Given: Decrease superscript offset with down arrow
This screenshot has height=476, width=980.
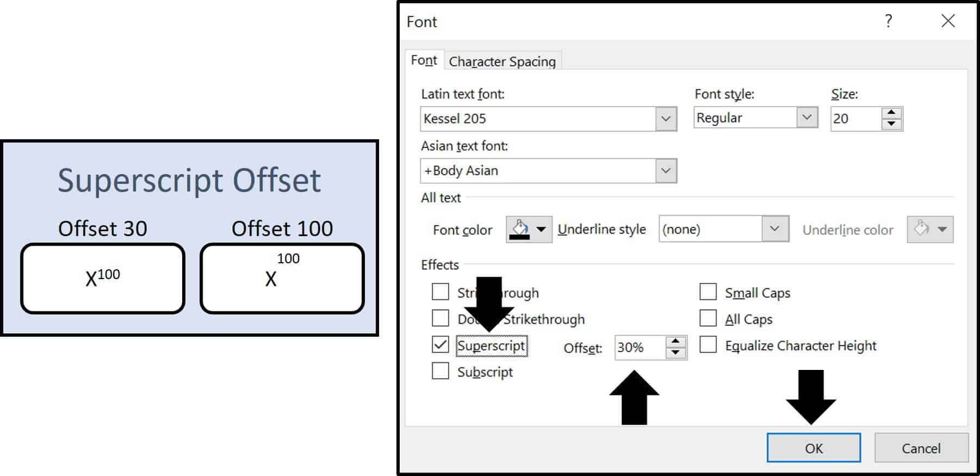Looking at the screenshot, I should pyautogui.click(x=675, y=353).
